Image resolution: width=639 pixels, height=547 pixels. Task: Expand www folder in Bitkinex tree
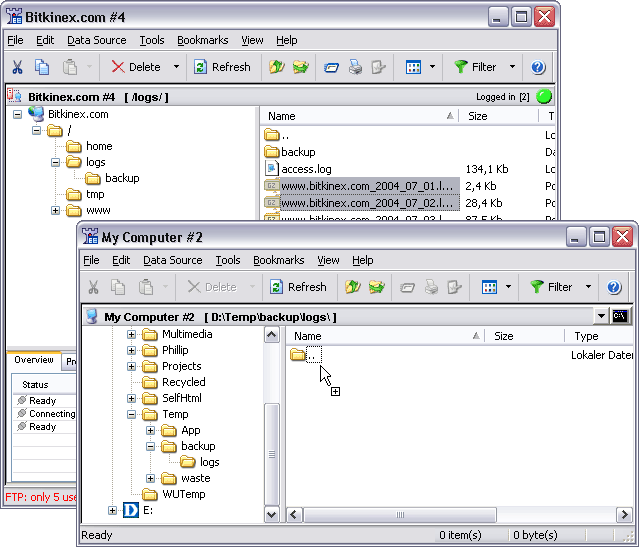pos(55,210)
